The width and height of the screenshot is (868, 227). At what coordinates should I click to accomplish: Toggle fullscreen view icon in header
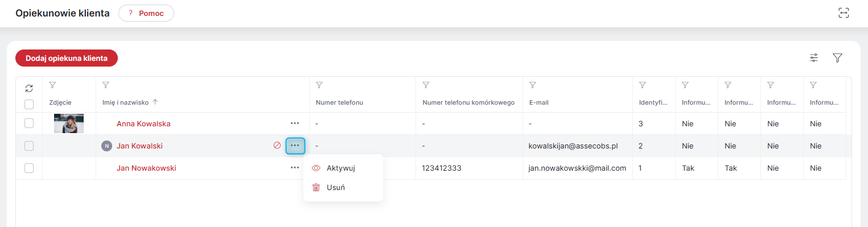(844, 13)
